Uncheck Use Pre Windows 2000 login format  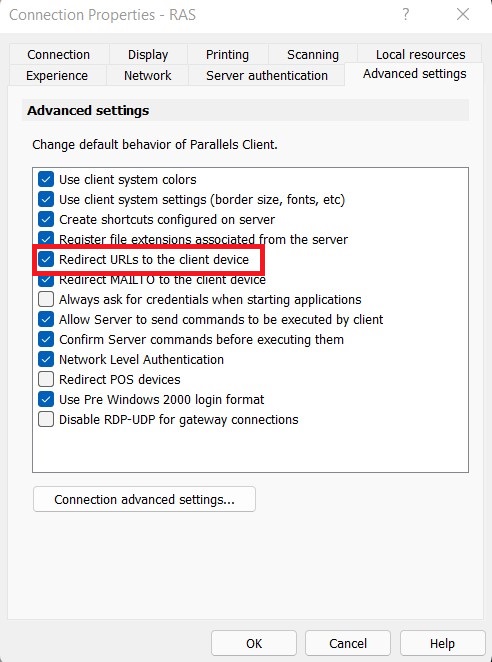point(46,399)
